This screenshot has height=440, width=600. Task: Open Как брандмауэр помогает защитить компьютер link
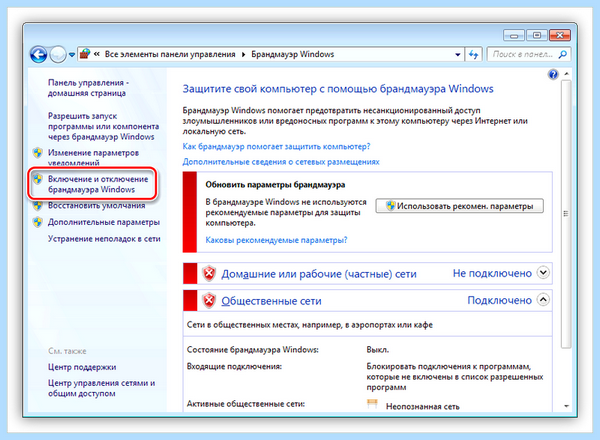pos(276,146)
